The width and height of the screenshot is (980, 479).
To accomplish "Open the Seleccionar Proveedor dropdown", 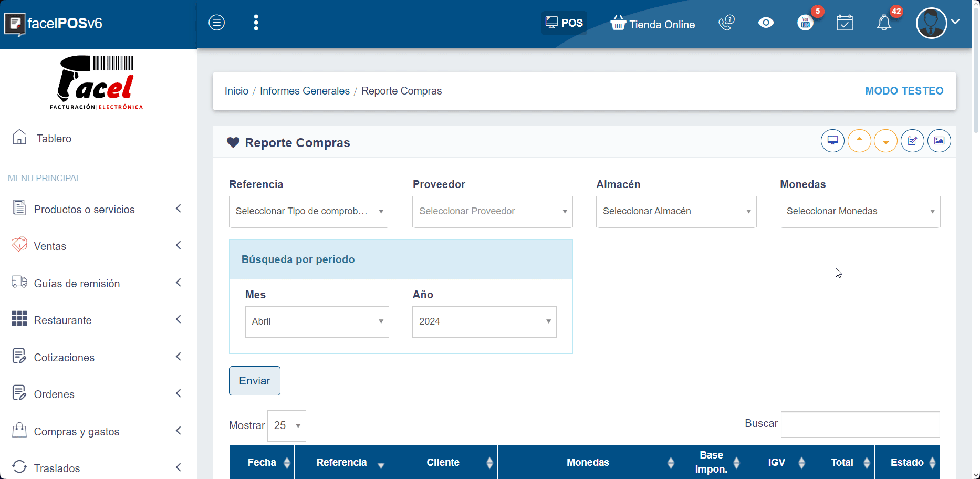I will pyautogui.click(x=492, y=211).
